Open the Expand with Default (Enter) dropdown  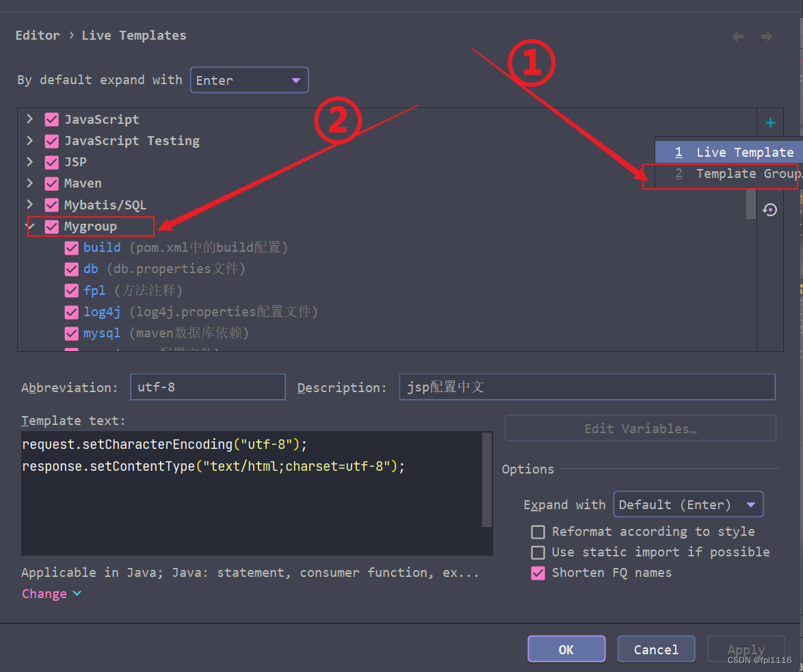tap(688, 504)
